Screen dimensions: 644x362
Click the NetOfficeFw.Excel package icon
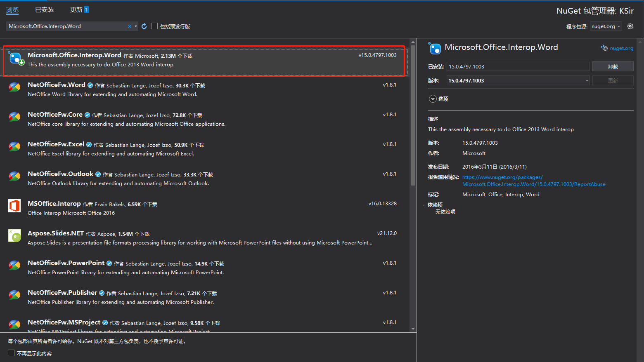pos(14,147)
